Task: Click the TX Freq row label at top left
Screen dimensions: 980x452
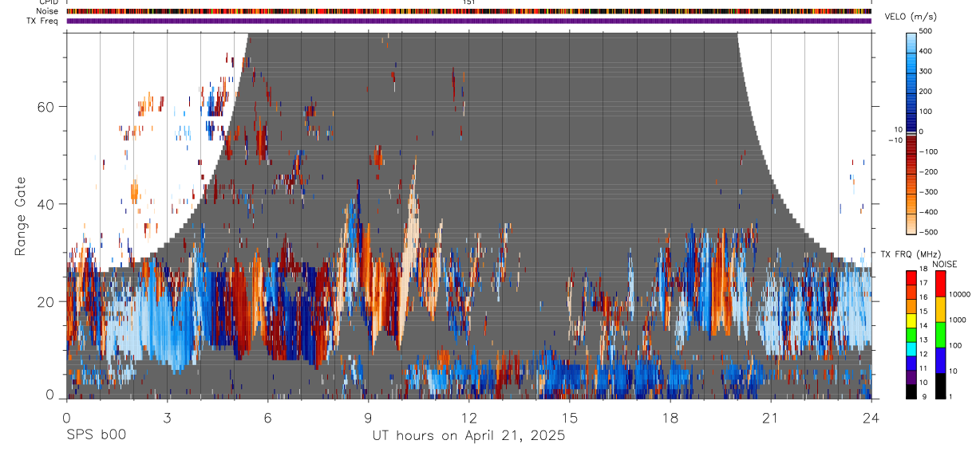Action: point(42,21)
